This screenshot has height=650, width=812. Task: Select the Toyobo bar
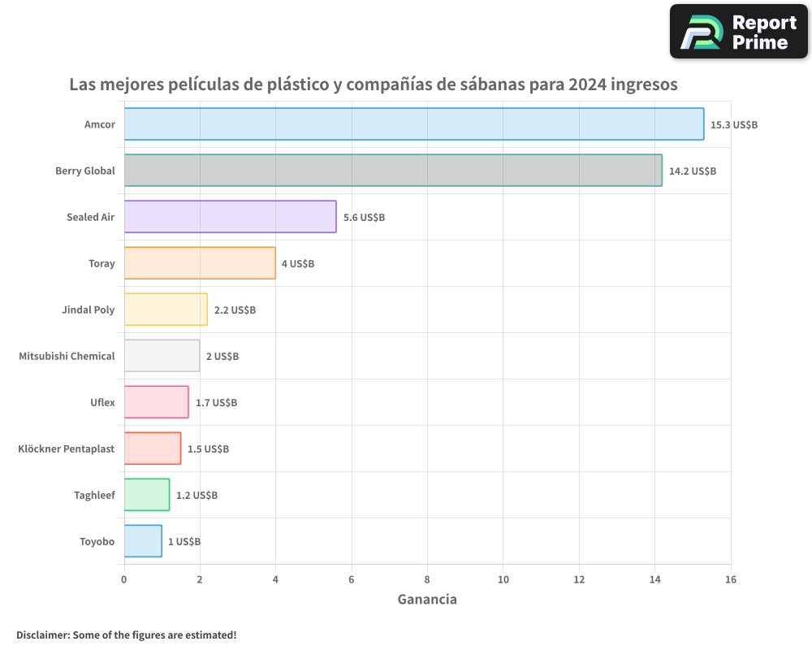(142, 541)
